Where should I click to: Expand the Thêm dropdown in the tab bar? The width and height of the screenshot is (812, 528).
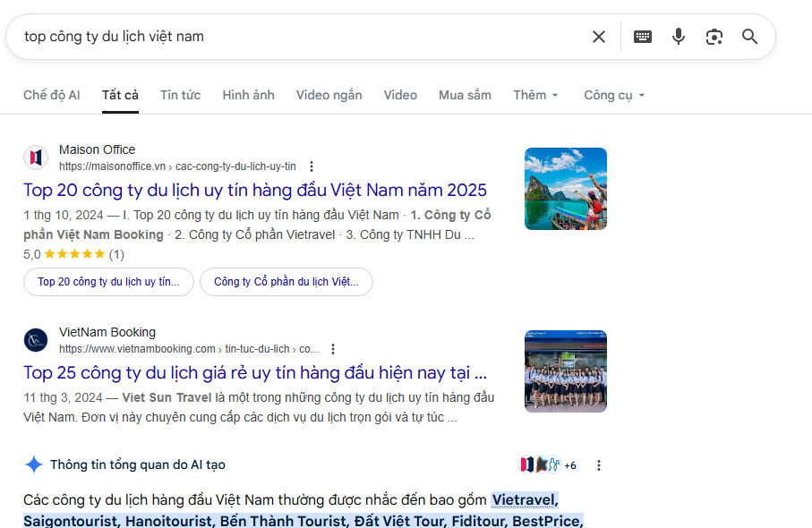534,95
